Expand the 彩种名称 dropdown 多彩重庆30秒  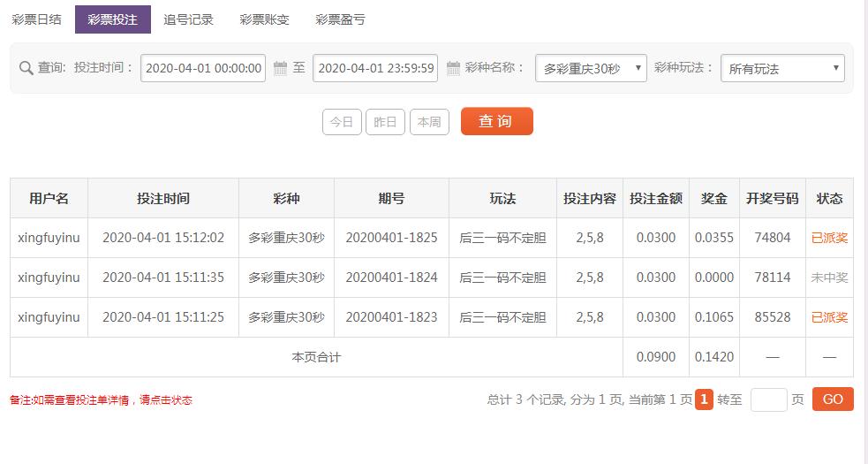pyautogui.click(x=592, y=68)
